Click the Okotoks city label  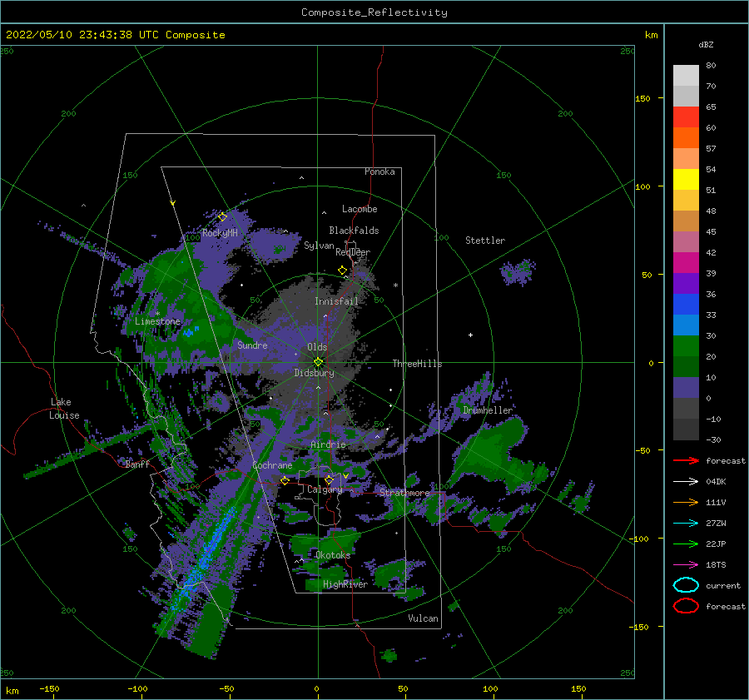333,555
